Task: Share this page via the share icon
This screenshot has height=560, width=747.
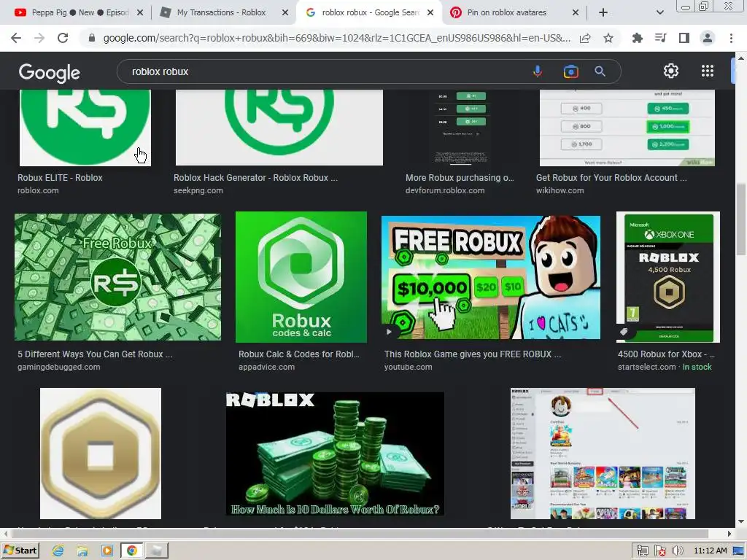Action: click(x=585, y=38)
